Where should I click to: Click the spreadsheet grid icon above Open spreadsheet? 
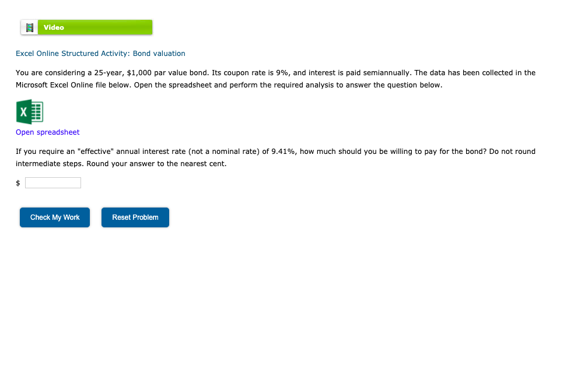coord(30,111)
